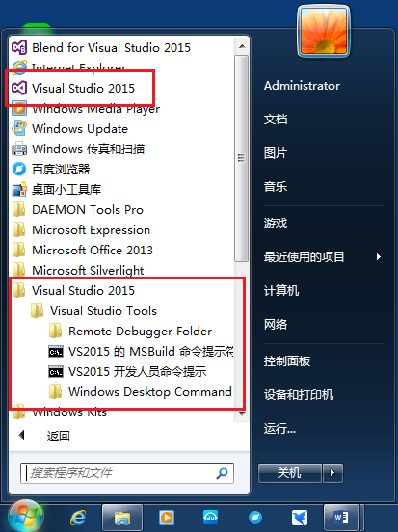Launch Visual Studio 2015 purple icon
Screen dimensions: 398x532
pyautogui.click(x=19, y=89)
